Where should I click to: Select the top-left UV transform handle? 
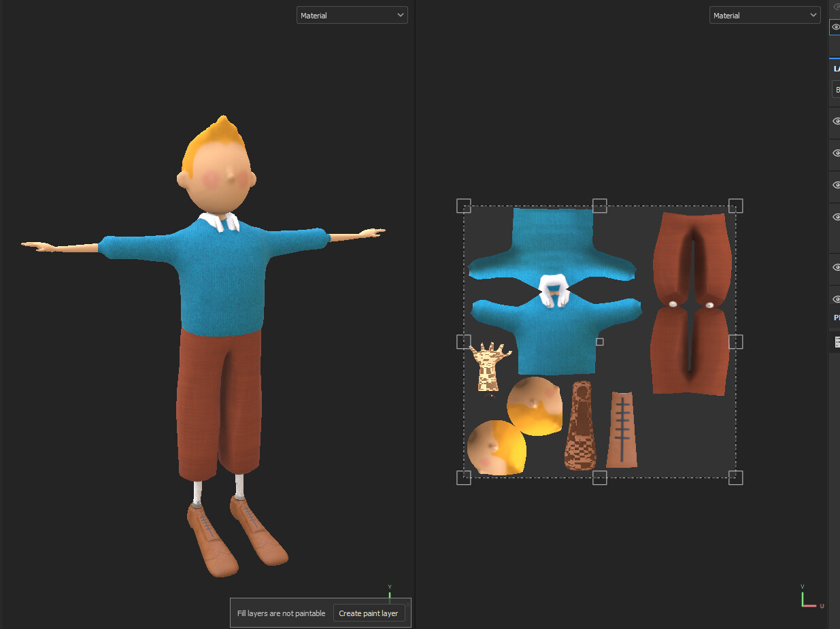463,205
